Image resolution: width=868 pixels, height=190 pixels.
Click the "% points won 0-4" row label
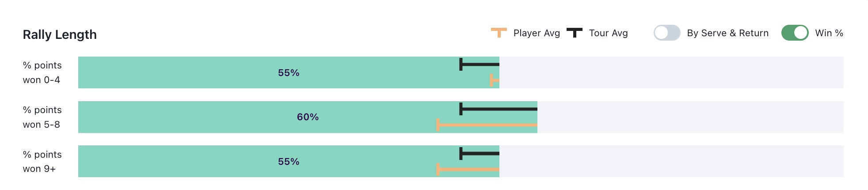click(42, 72)
